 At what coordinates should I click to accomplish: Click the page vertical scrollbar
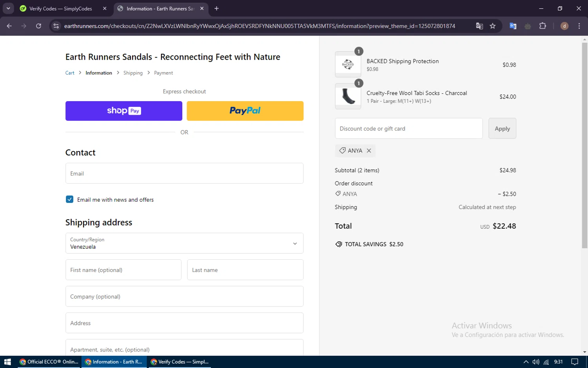click(x=584, y=146)
